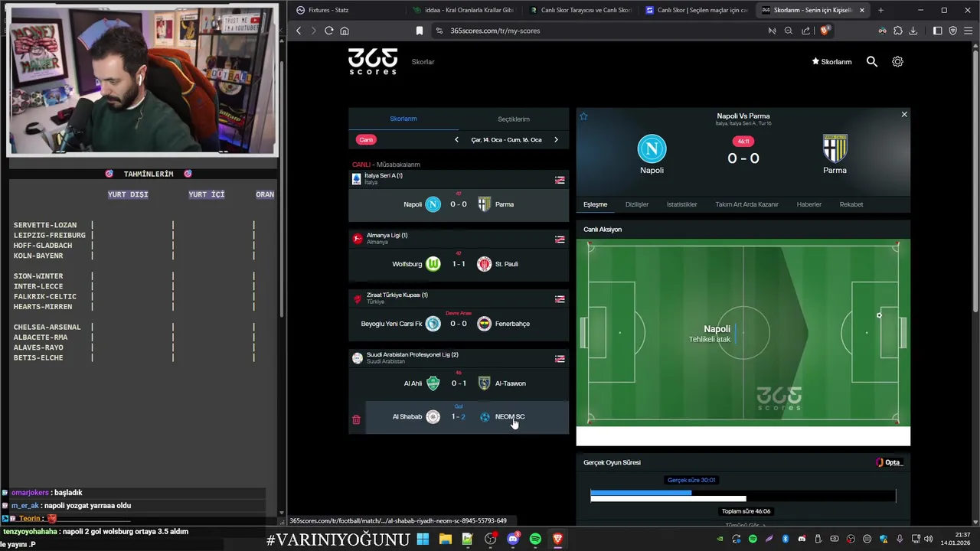Image resolution: width=980 pixels, height=551 pixels.
Task: Click the browser address bar URL
Action: tap(495, 31)
